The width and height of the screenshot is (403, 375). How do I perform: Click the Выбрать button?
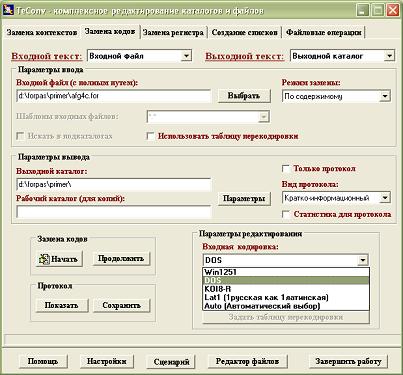244,96
